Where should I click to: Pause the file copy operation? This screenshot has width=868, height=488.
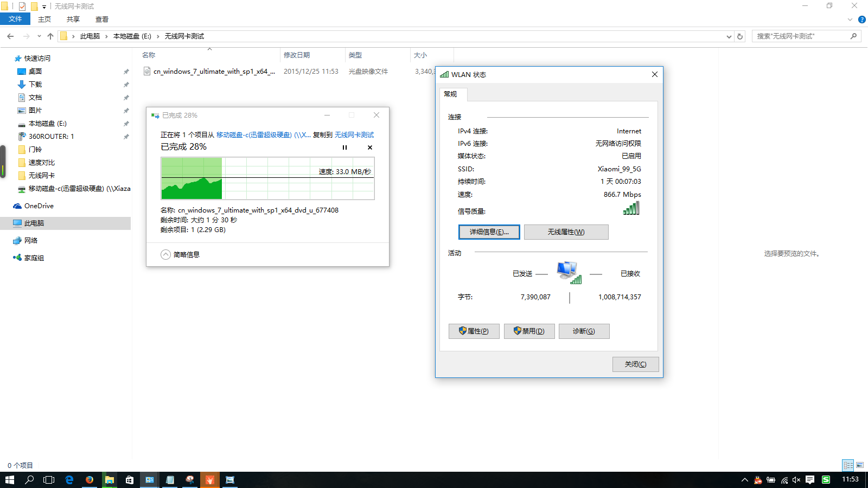click(x=344, y=147)
